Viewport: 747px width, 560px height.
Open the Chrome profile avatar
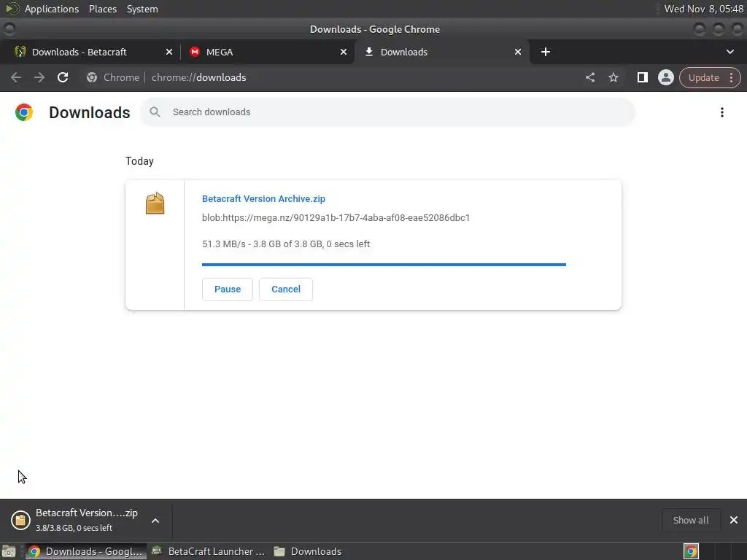tap(665, 77)
